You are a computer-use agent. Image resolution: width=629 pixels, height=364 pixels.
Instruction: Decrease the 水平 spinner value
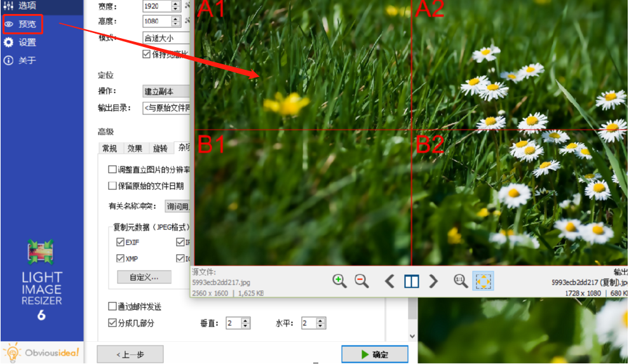pyautogui.click(x=321, y=326)
